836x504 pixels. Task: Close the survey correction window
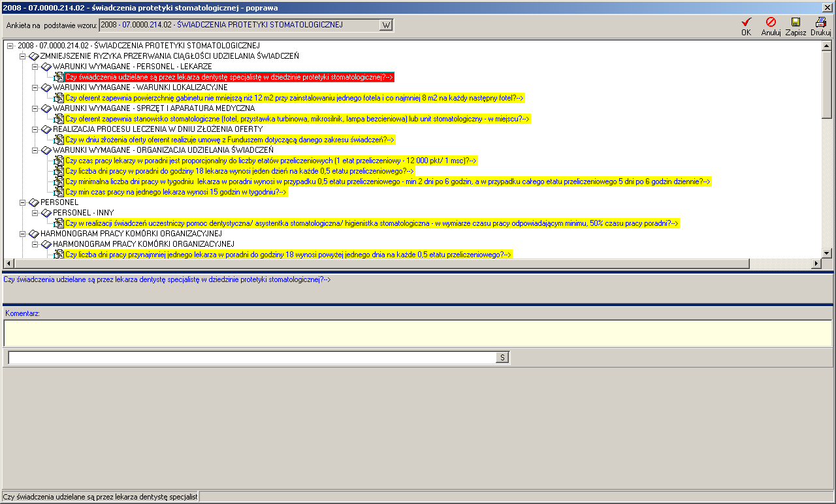click(827, 7)
